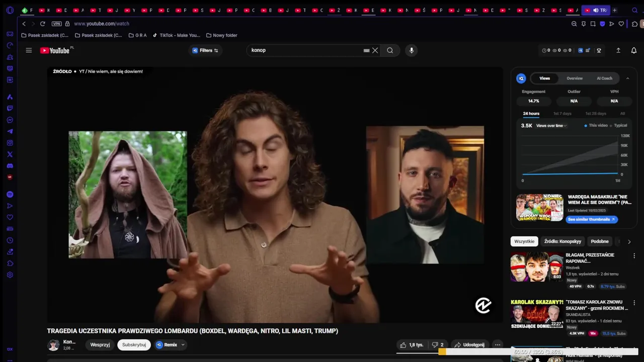Open the zoom-out icon in the address bar

click(x=574, y=24)
